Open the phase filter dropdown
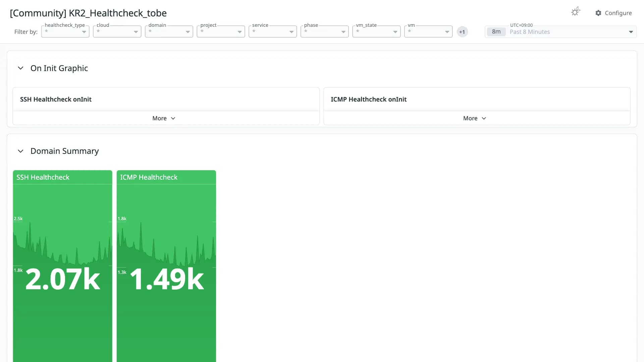Image resolution: width=644 pixels, height=362 pixels. tap(325, 32)
